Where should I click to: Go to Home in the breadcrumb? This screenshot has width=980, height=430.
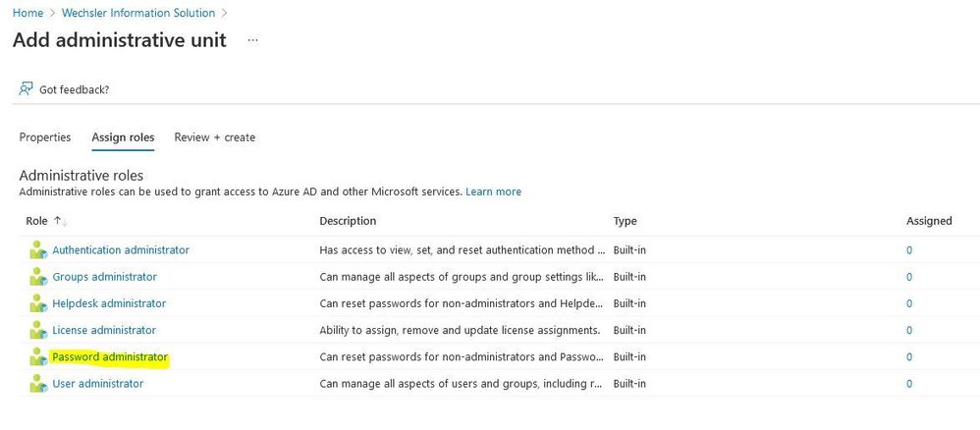click(x=27, y=13)
